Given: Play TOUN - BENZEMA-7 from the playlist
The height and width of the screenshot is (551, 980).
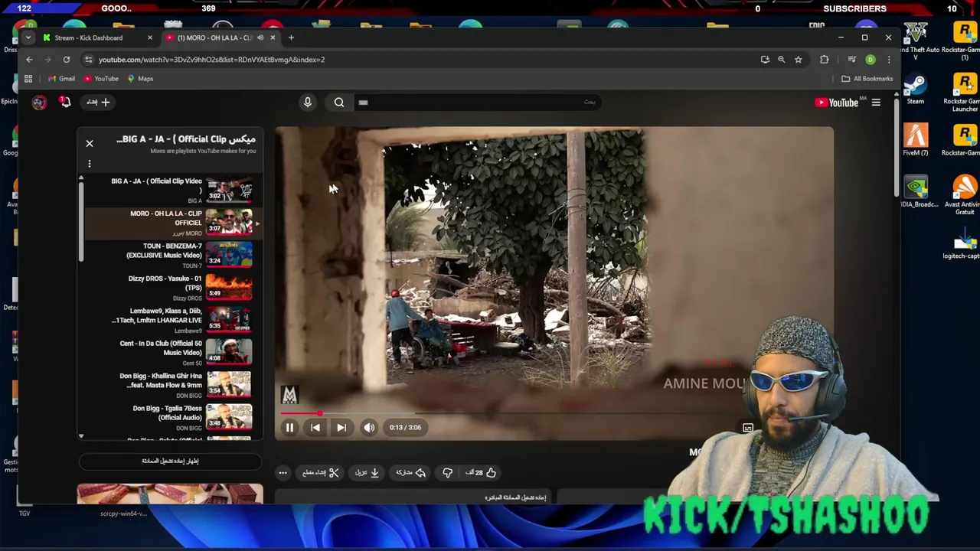Looking at the screenshot, I should tap(170, 256).
